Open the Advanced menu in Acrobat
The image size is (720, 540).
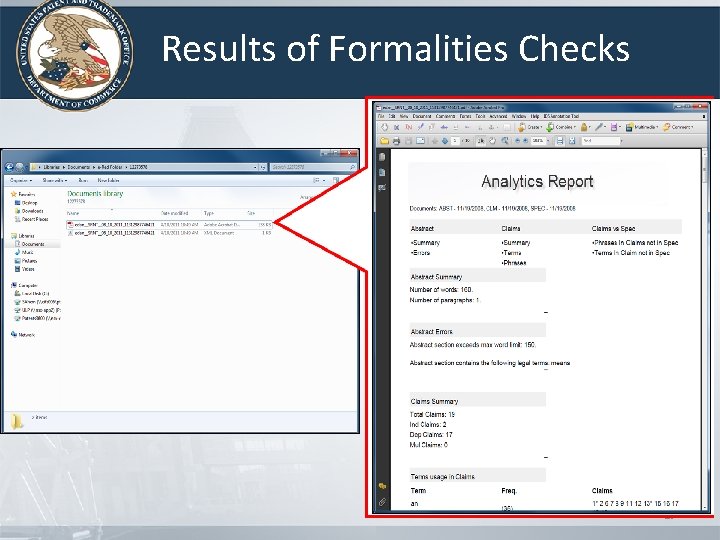coord(498,117)
